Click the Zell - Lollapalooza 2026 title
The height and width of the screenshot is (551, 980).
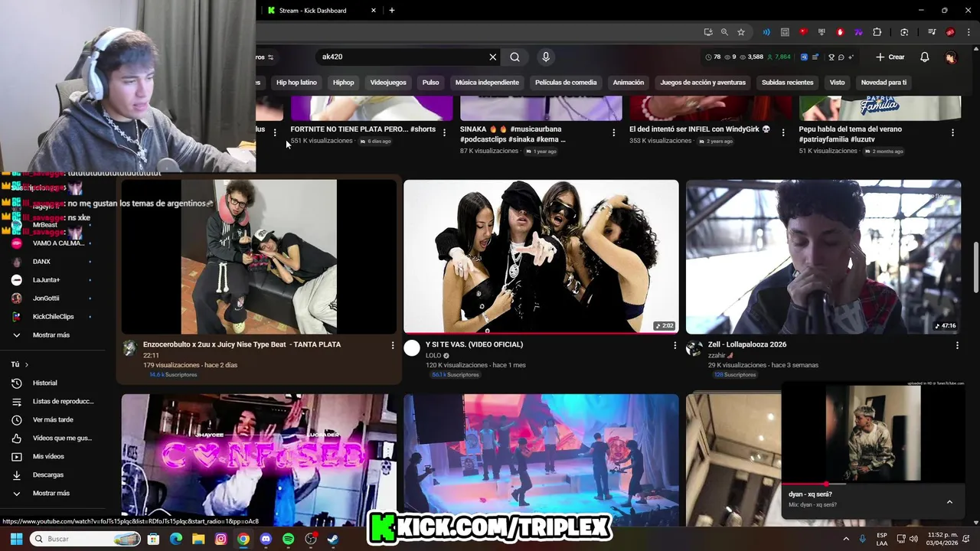747,344
